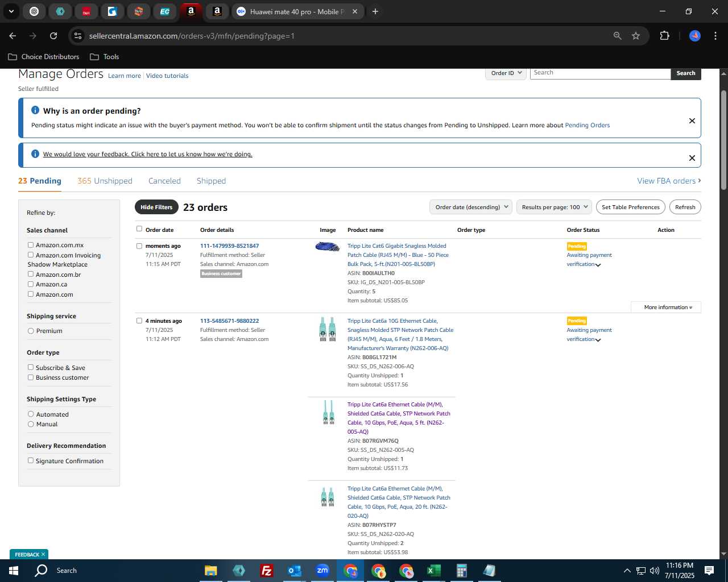Click Set Table Preferences button
Viewport: 728px width, 582px height.
[x=631, y=207]
